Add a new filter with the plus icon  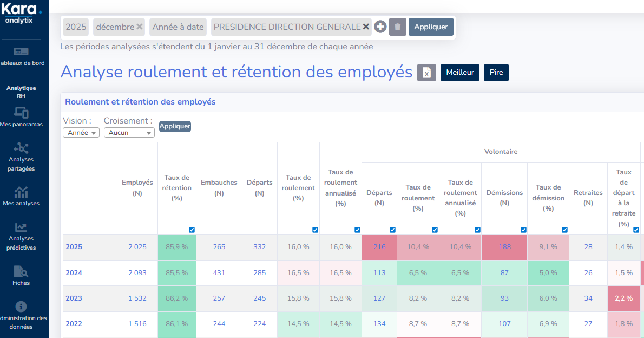(x=380, y=26)
